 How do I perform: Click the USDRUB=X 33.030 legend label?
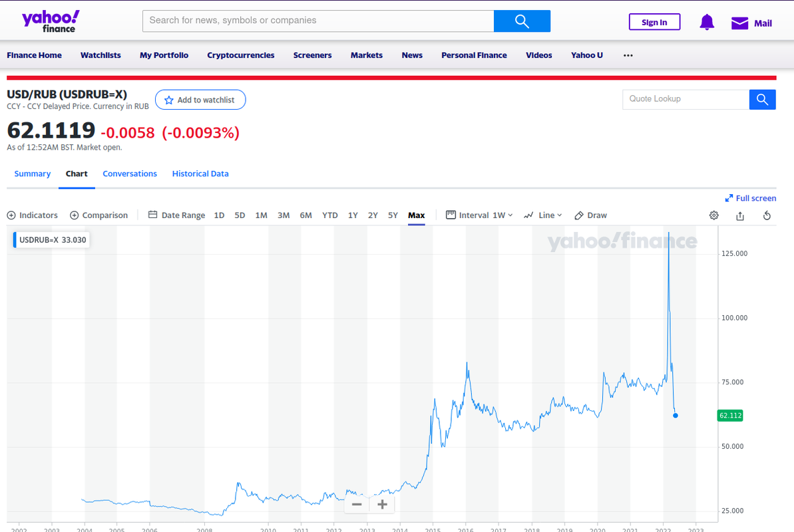tap(52, 240)
